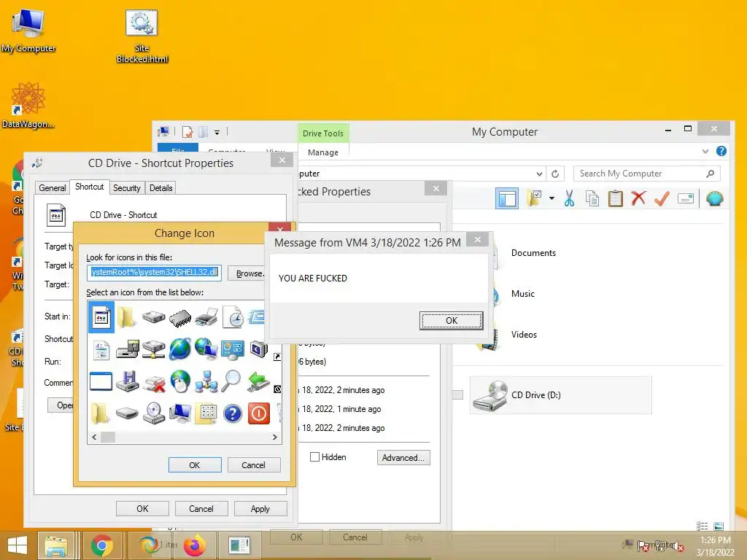Viewport: 747px width, 560px height.
Task: Click the scissors Cut icon in My Computer toolbar
Action: click(x=569, y=198)
